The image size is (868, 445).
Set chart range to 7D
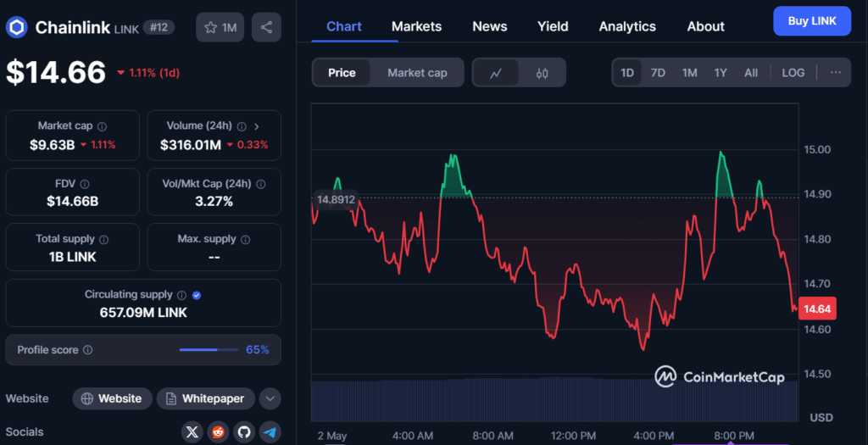click(x=658, y=73)
